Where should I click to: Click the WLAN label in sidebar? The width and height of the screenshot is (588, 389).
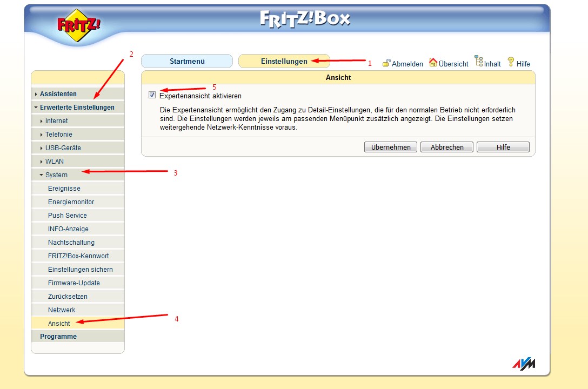(x=55, y=161)
